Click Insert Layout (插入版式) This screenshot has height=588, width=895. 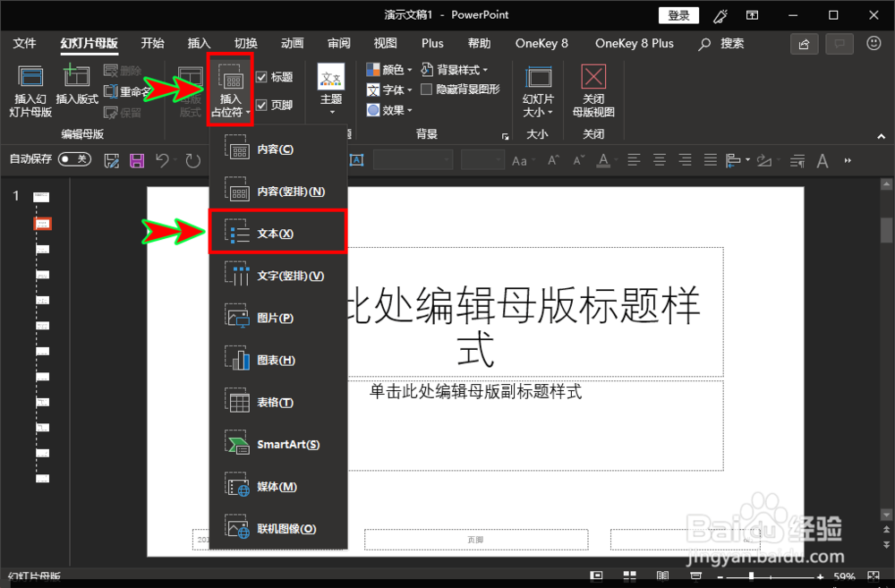76,84
